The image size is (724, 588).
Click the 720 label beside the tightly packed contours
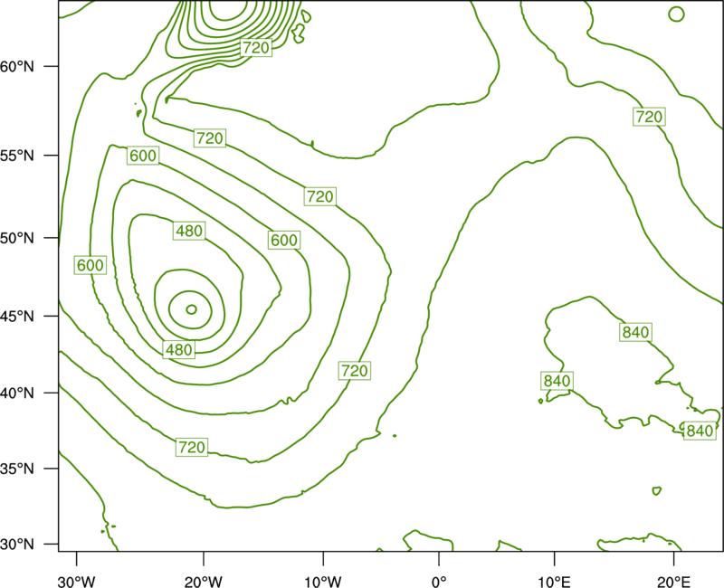click(256, 47)
